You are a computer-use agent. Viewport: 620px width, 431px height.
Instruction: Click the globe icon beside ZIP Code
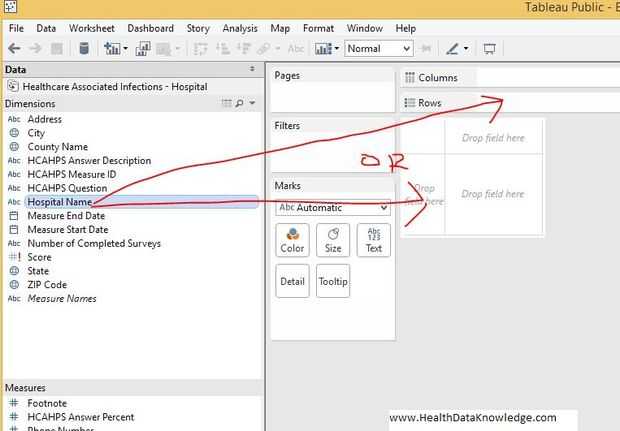click(x=14, y=285)
